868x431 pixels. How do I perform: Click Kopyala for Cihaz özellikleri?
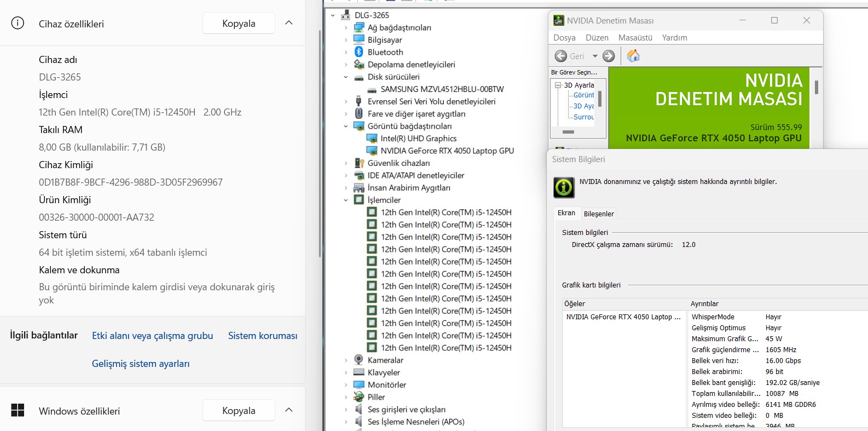pyautogui.click(x=239, y=23)
